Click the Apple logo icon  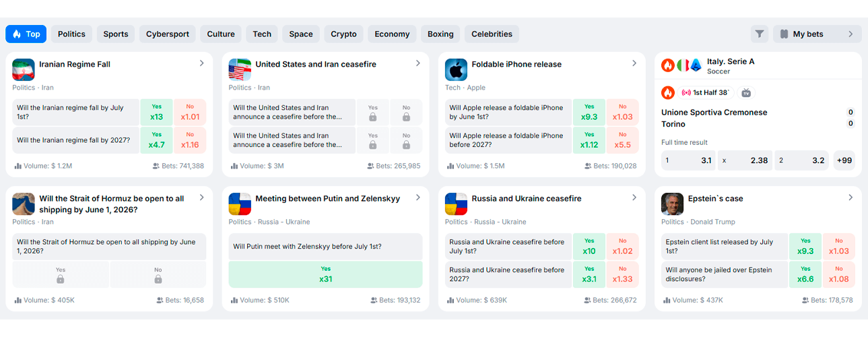pyautogui.click(x=456, y=69)
